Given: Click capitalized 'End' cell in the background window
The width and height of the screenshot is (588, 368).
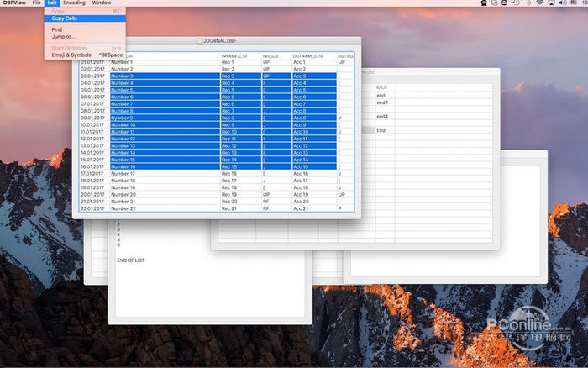Looking at the screenshot, I should 385,130.
